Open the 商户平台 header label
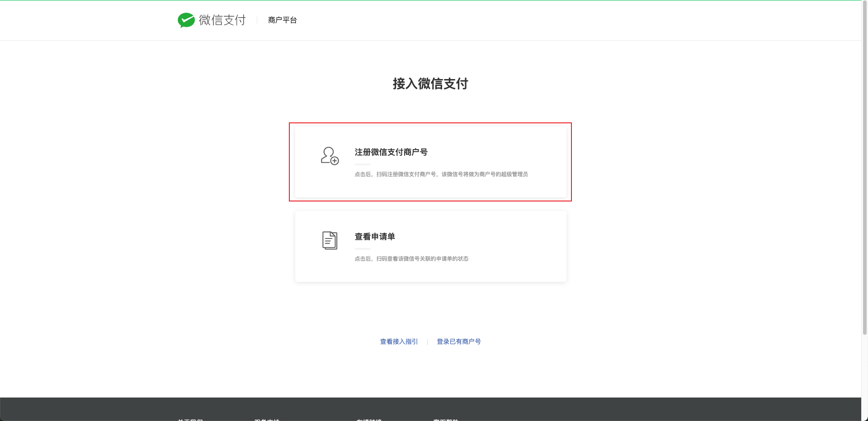This screenshot has height=421, width=868. click(282, 20)
